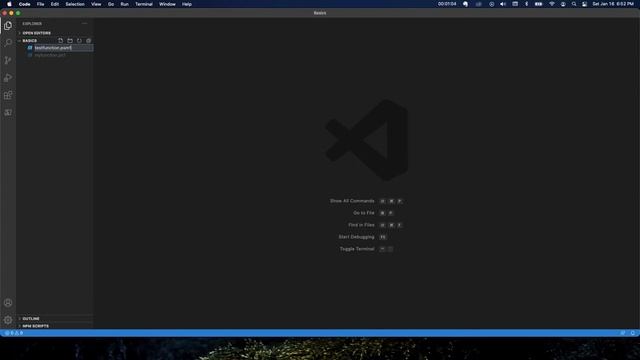Viewport: 640px width, 360px height.
Task: Click the errors and warnings status bar indicator
Action: (13, 333)
